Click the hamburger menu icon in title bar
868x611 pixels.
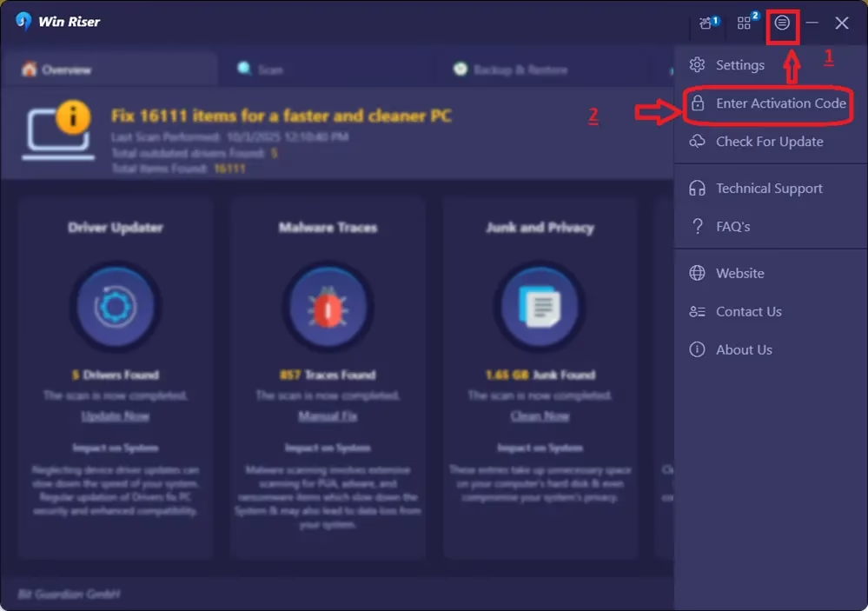(x=782, y=23)
